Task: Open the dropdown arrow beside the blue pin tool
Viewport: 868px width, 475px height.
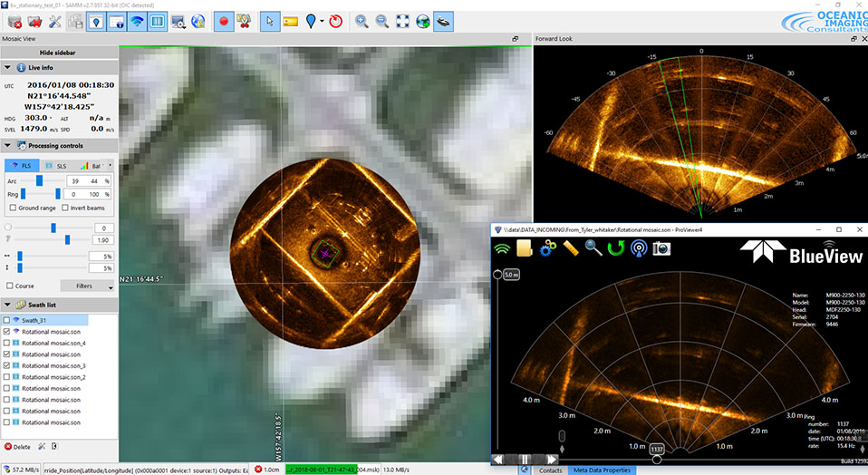Action: tap(322, 22)
